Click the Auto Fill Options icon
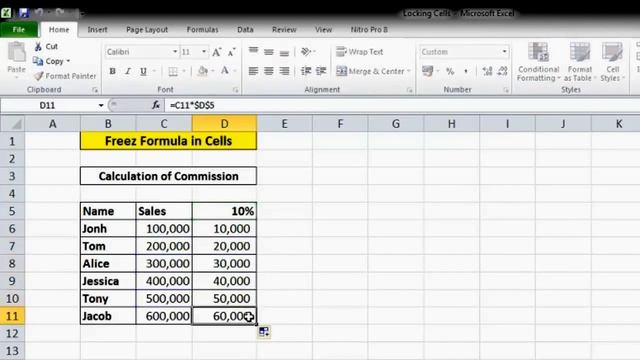The height and width of the screenshot is (360, 640). pos(264,332)
